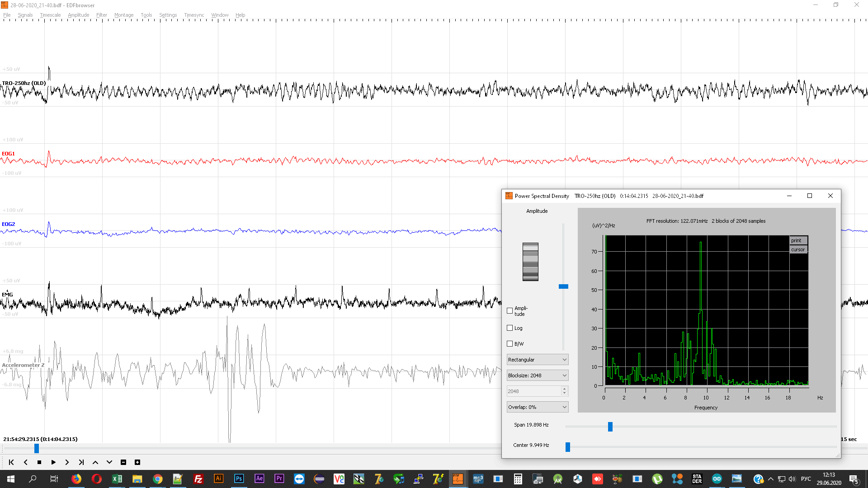Launch After Effects from the taskbar

coord(259,479)
